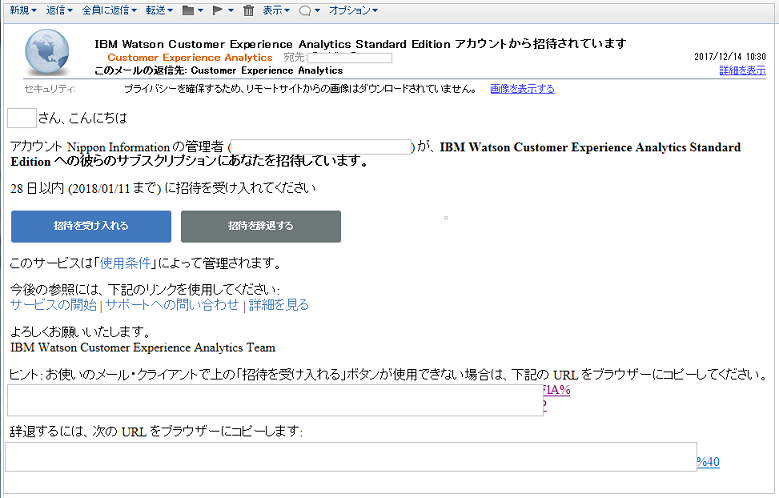Accept invitation with 招待を受け入れる button
The image size is (779, 498).
91,226
